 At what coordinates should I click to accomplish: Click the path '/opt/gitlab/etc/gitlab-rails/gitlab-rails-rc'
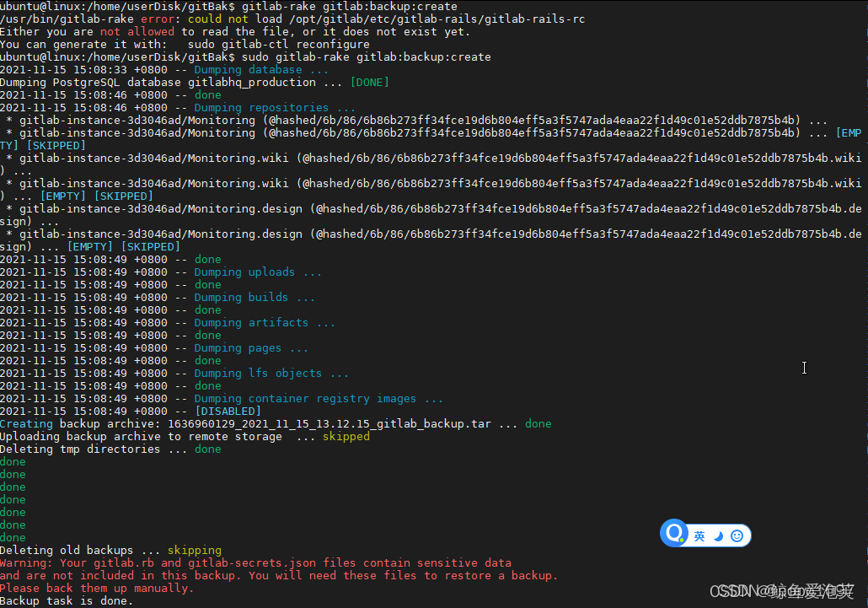point(437,19)
